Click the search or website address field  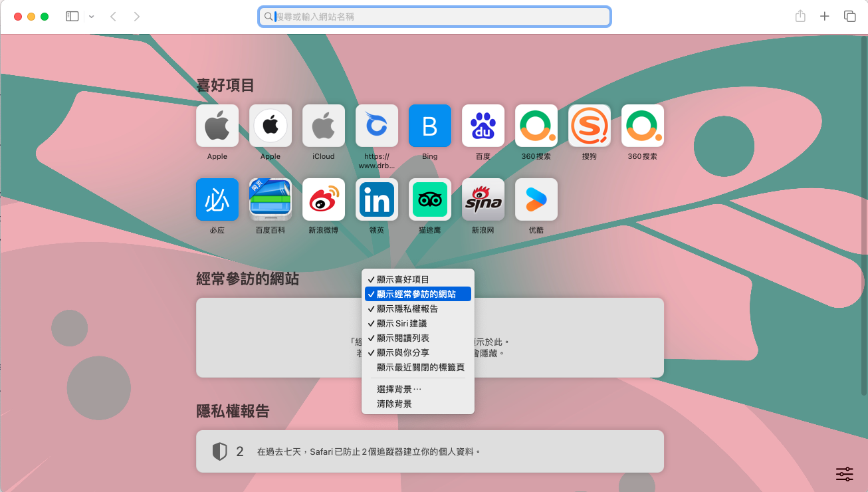435,17
